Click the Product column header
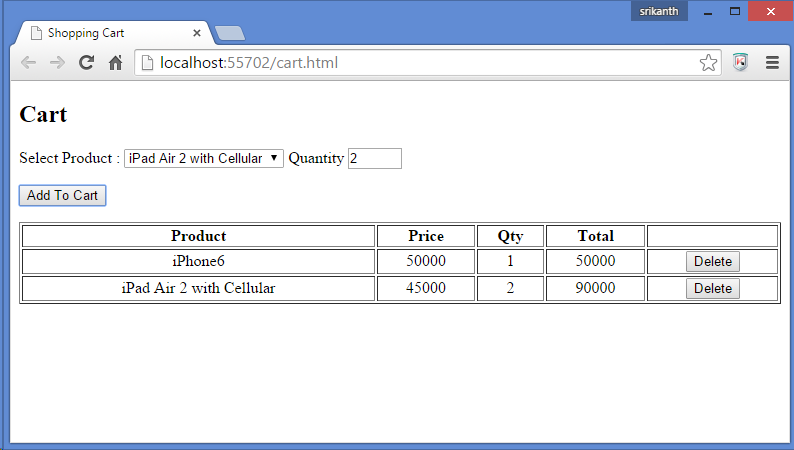This screenshot has height=450, width=794. pos(198,236)
